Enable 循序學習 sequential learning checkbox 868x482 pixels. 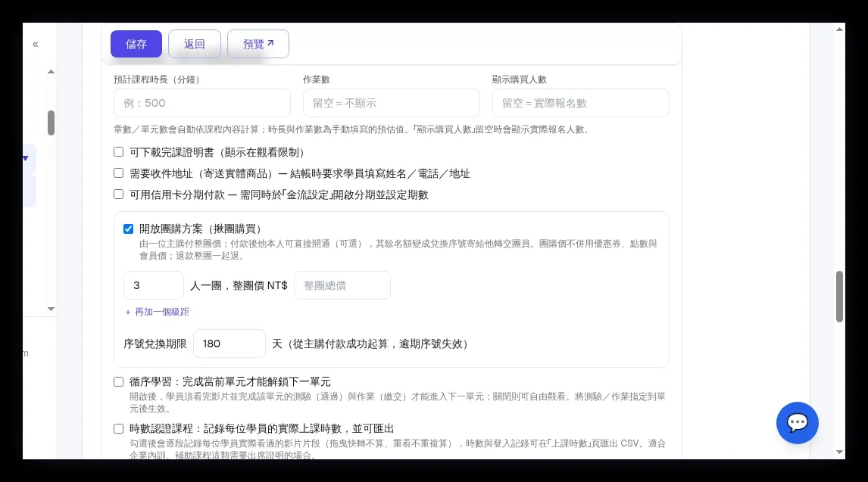tap(118, 382)
